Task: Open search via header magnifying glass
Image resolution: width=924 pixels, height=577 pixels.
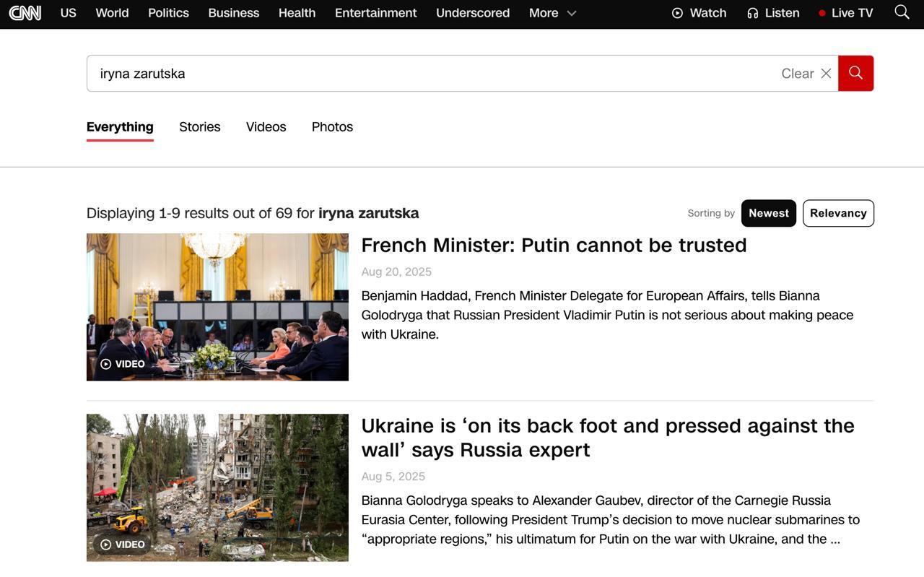Action: [902, 12]
